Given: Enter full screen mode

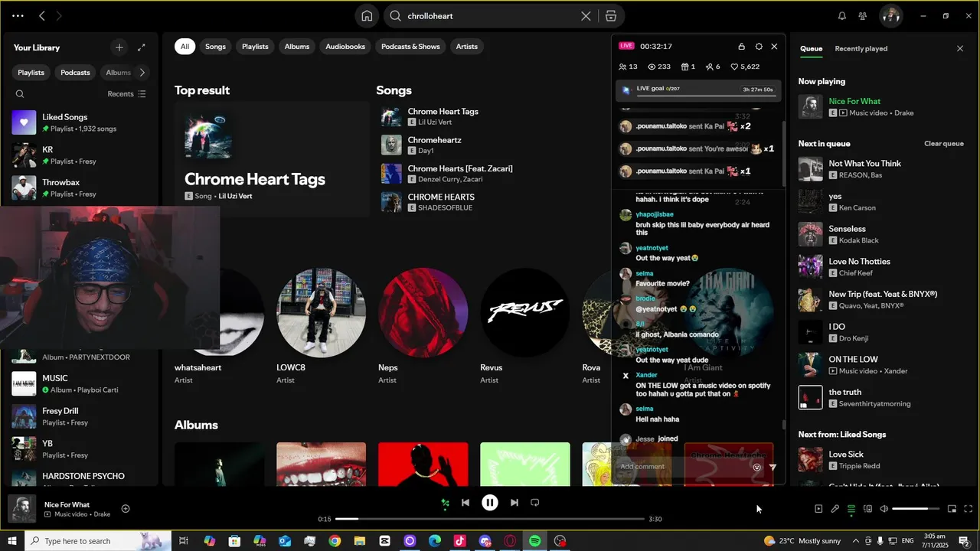Looking at the screenshot, I should point(969,509).
